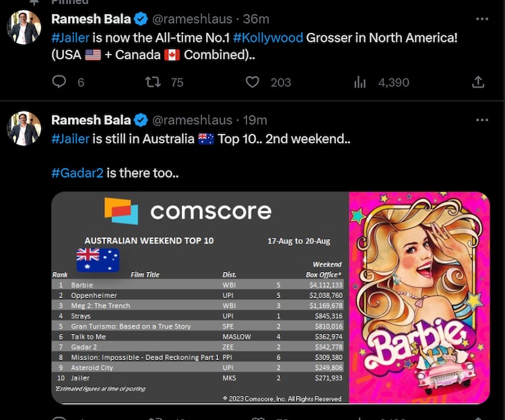Like the North America Jailer tweet

[252, 82]
